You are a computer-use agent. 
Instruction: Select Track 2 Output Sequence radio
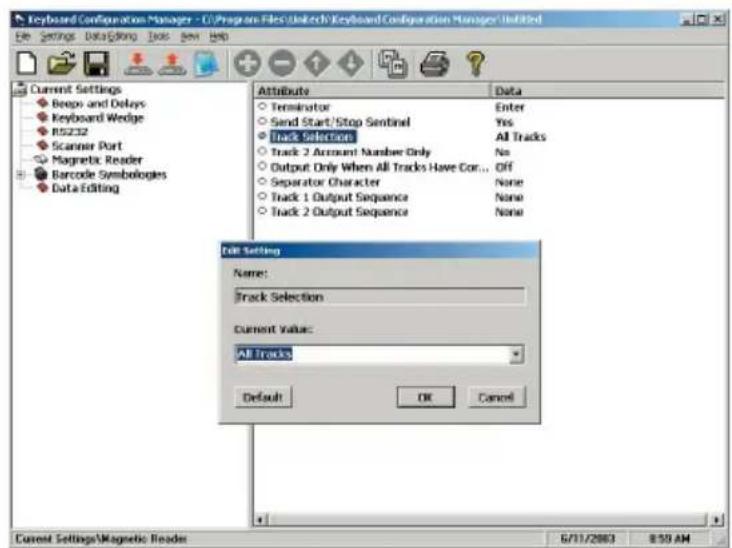pos(262,211)
